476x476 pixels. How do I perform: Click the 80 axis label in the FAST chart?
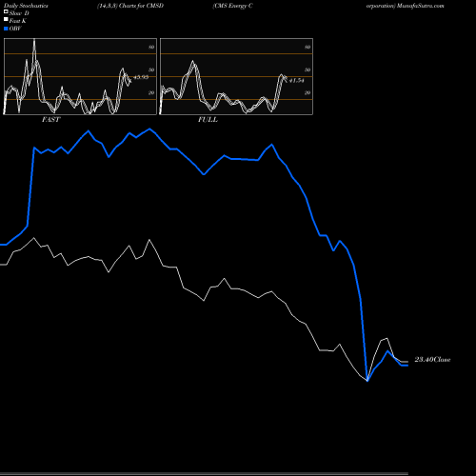coord(151,47)
